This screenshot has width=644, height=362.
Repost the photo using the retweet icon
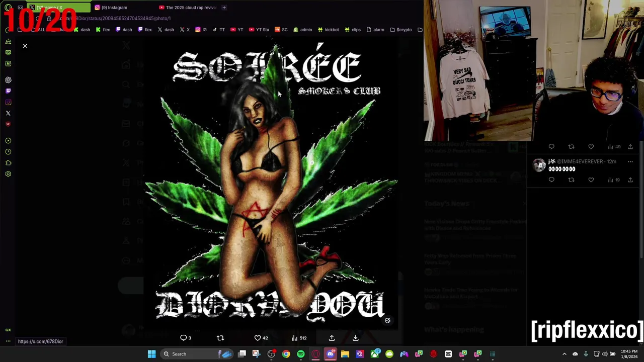pyautogui.click(x=220, y=338)
